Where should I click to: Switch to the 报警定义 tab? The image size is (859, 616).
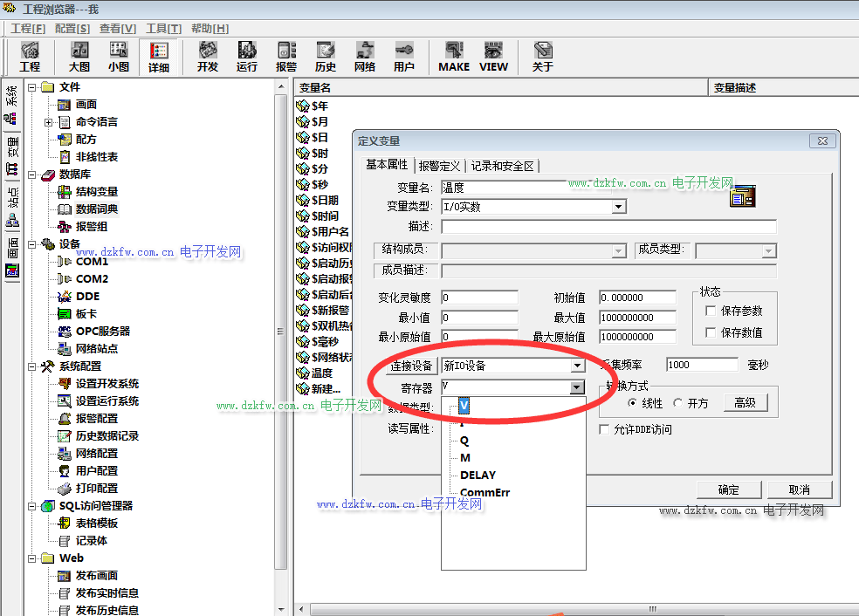pos(439,166)
